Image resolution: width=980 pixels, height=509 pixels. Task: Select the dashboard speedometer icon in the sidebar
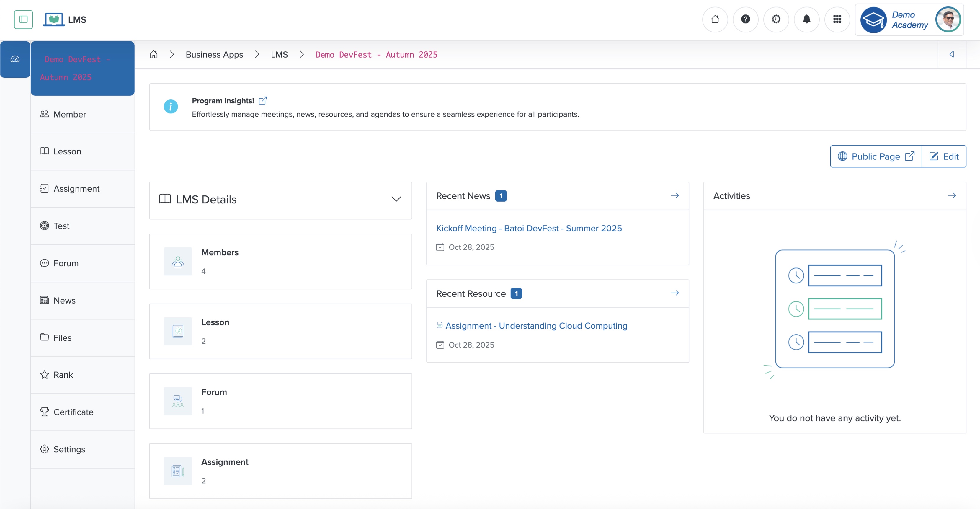click(15, 59)
